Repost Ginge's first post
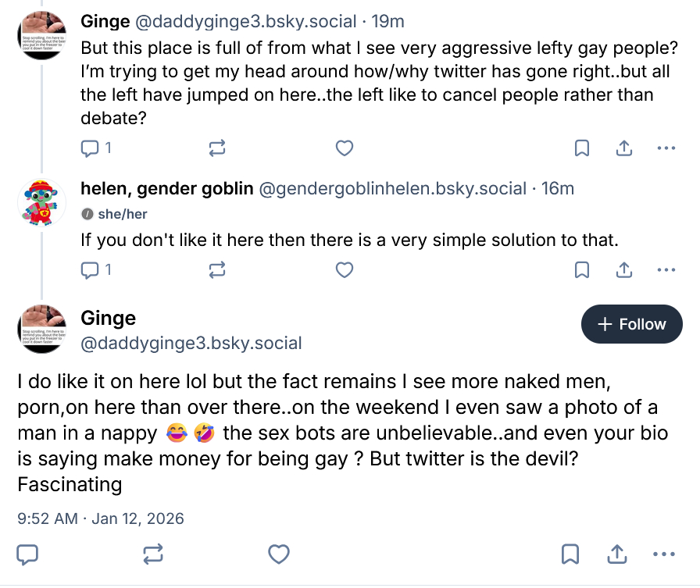This screenshot has width=700, height=588. coord(217,148)
